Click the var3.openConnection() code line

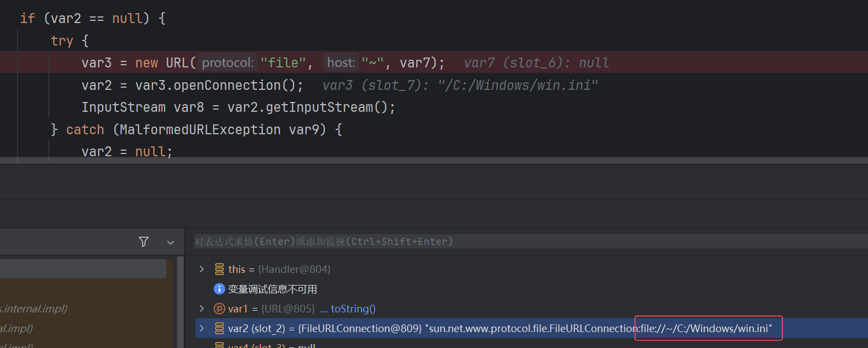tap(192, 85)
